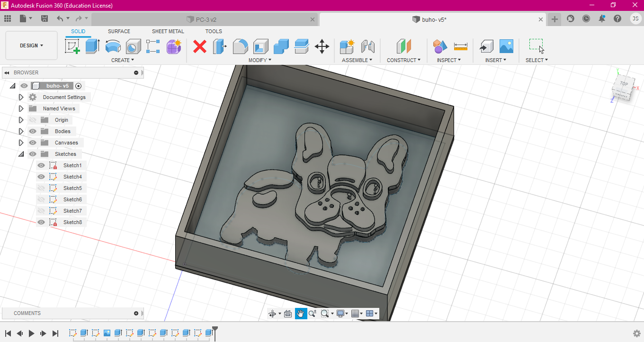This screenshot has height=342, width=644.
Task: Select the Rectangular Pattern tool
Action: [153, 46]
